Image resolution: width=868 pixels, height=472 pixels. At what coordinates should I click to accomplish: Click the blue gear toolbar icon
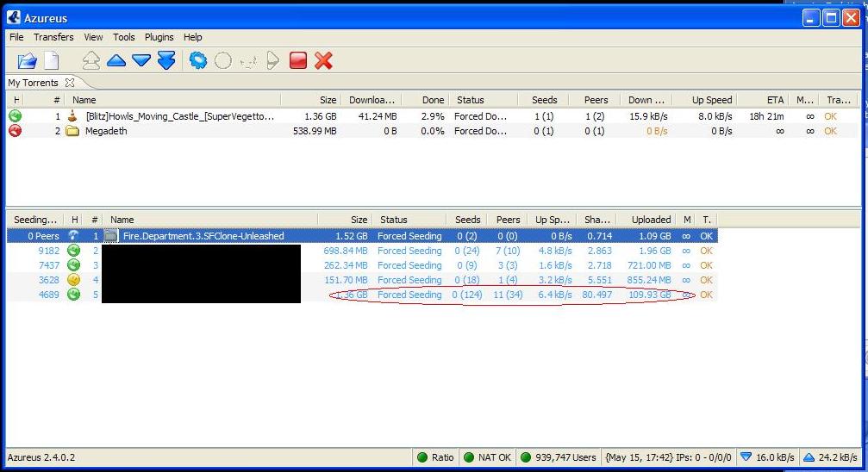point(197,60)
